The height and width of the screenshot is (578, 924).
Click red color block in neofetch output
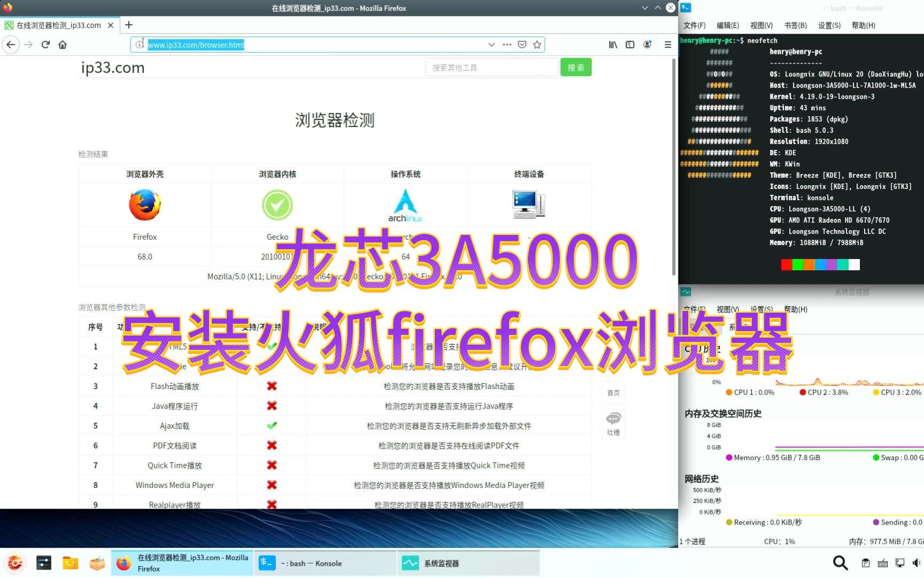[786, 264]
